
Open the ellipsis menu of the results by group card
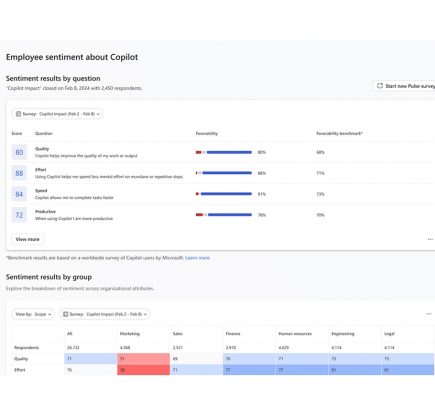(429, 314)
